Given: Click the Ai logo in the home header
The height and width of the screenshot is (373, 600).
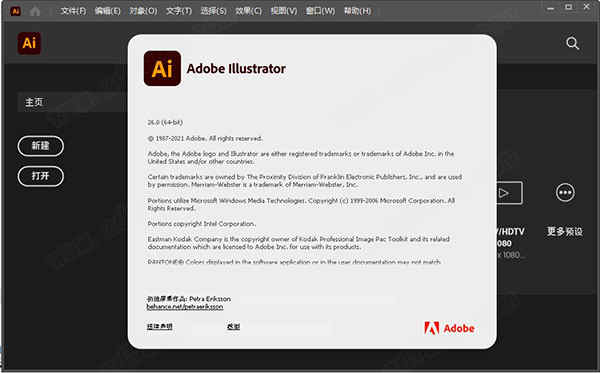Looking at the screenshot, I should tap(29, 43).
